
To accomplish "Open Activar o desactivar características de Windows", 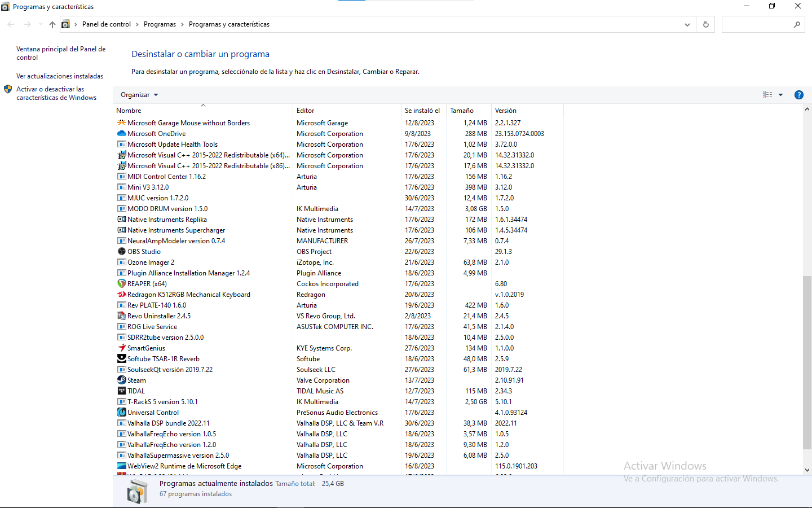I will [x=56, y=93].
